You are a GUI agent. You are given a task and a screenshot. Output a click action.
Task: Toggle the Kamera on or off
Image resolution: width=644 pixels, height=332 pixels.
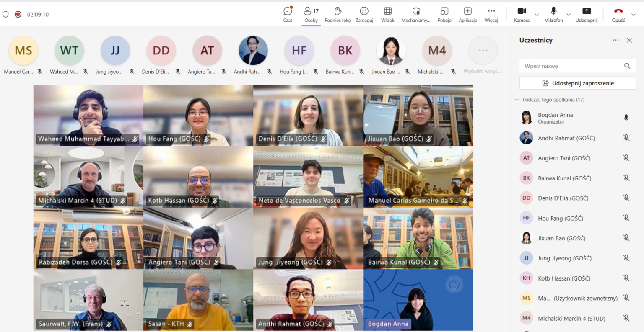point(522,14)
